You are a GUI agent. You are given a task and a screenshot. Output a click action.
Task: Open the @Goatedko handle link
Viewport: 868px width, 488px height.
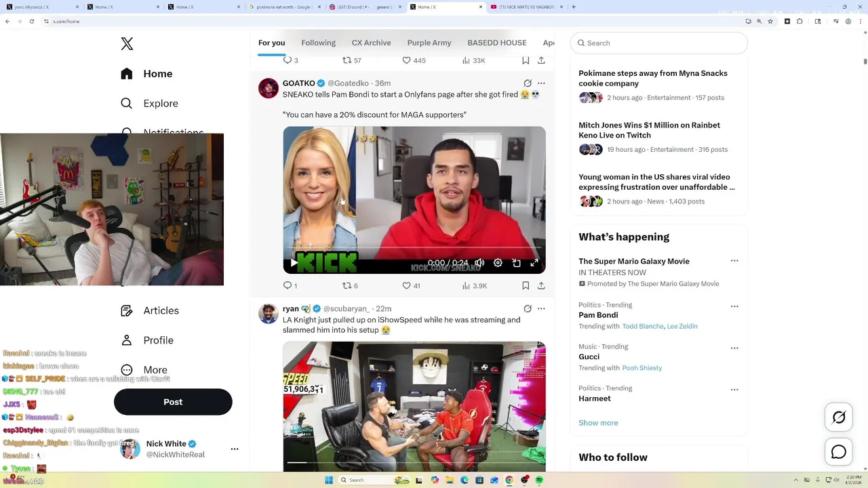pos(349,83)
